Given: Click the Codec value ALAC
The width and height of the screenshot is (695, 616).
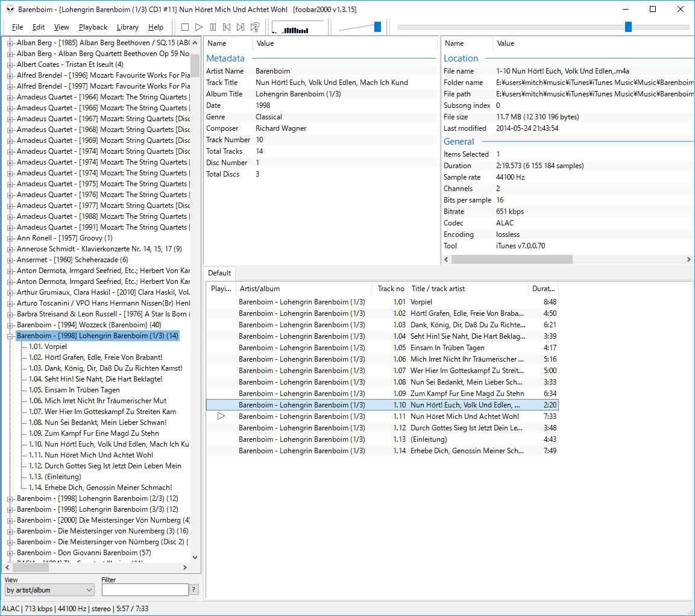Looking at the screenshot, I should (505, 223).
